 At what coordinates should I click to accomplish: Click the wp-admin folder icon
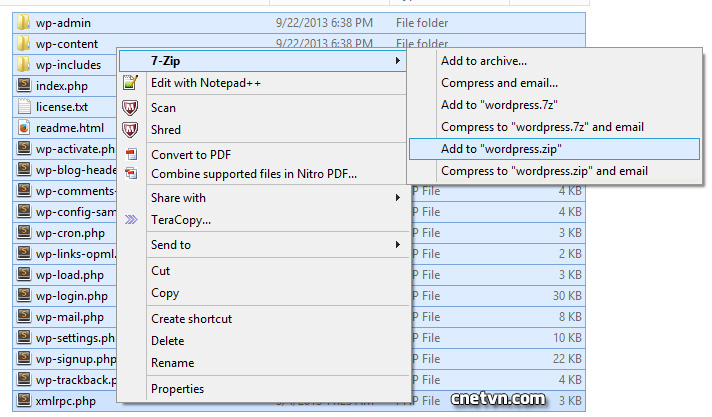[x=23, y=22]
